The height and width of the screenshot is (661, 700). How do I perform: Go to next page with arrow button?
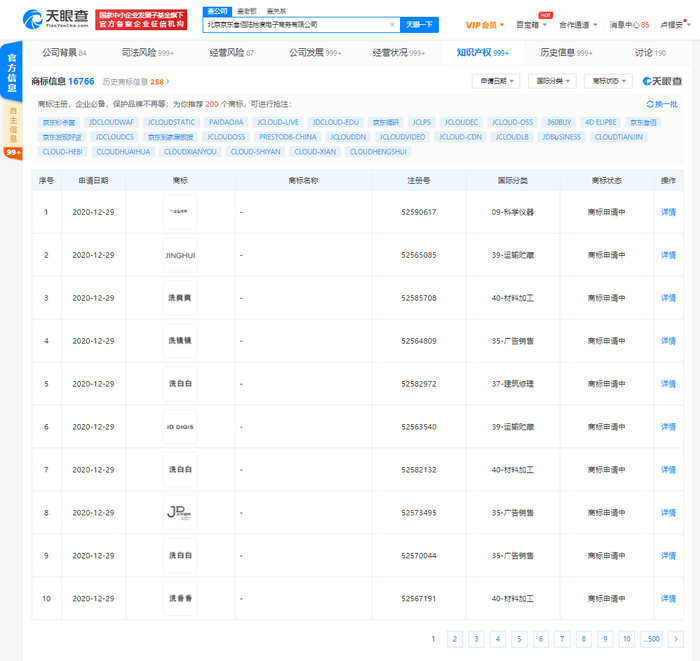675,639
